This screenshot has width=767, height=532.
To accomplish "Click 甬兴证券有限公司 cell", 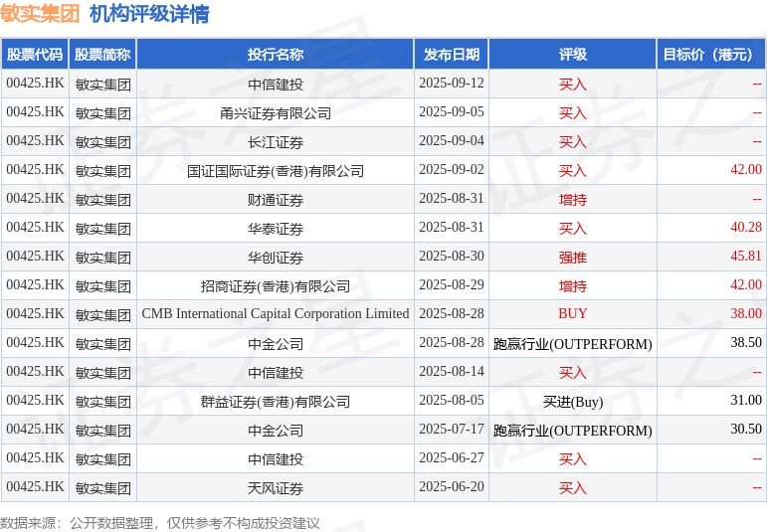I will coord(276,113).
